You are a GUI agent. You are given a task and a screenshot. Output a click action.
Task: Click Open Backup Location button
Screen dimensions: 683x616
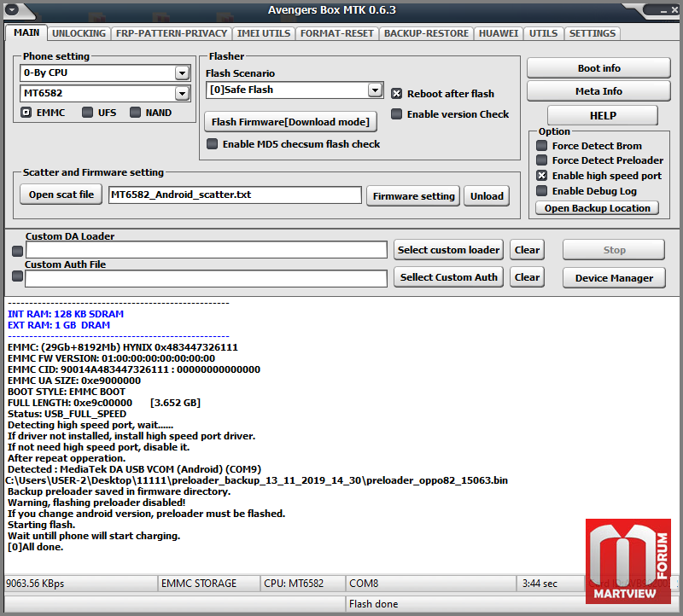tap(597, 208)
